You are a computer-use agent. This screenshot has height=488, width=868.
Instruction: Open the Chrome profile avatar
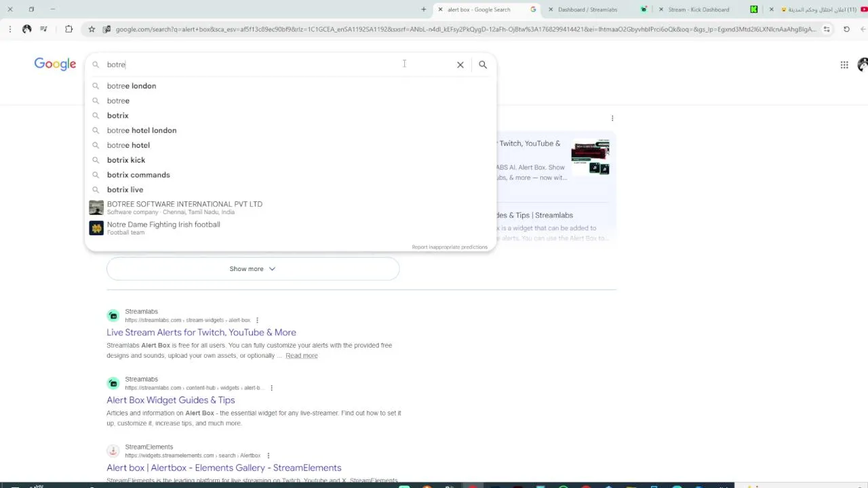(26, 29)
